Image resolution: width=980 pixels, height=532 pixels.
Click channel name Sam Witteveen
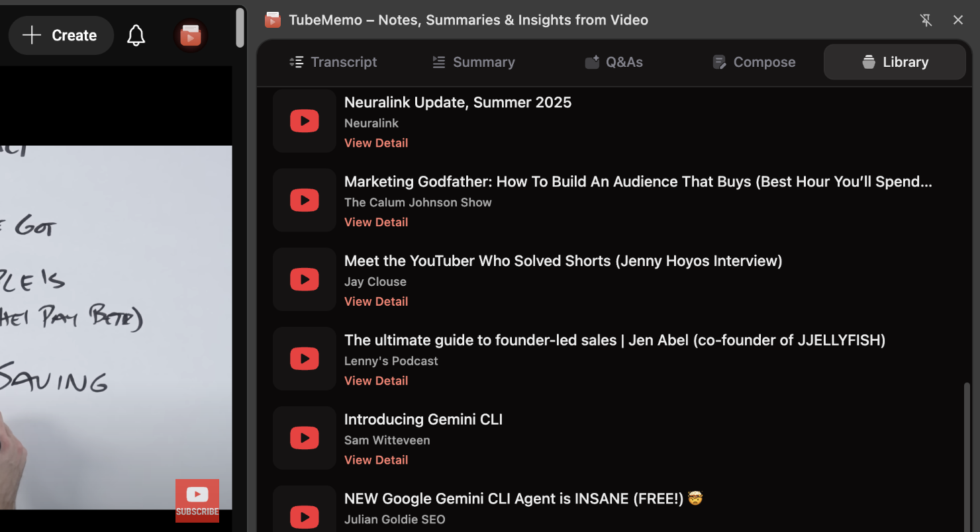387,441
